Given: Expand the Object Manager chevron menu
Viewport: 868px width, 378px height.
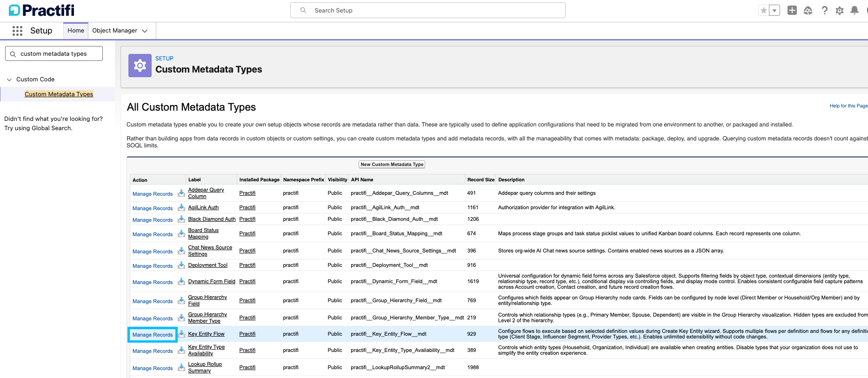Looking at the screenshot, I should [145, 31].
